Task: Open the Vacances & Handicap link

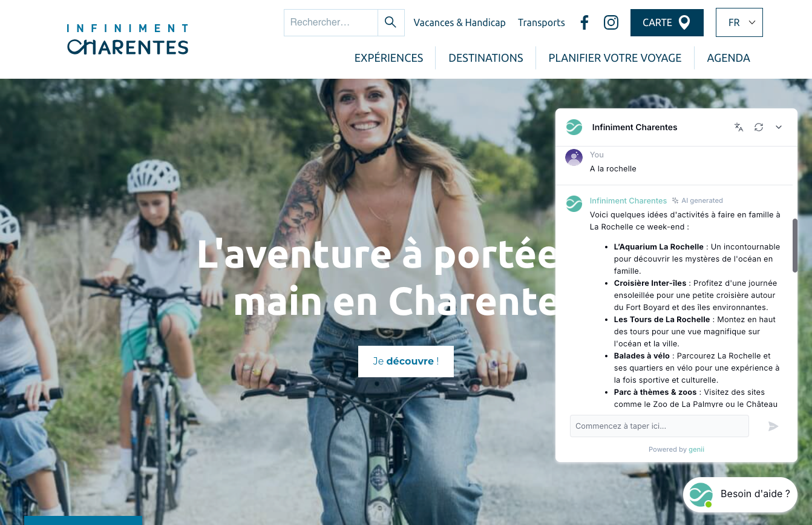Action: coord(459,22)
